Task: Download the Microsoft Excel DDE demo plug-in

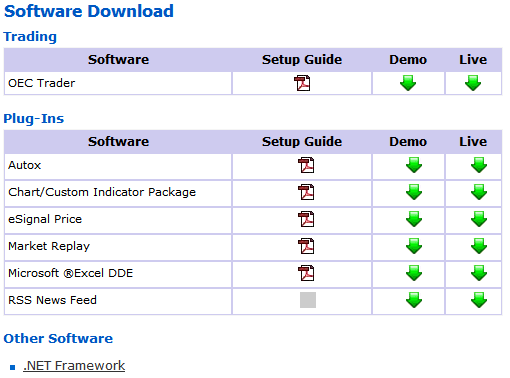Action: click(x=414, y=273)
